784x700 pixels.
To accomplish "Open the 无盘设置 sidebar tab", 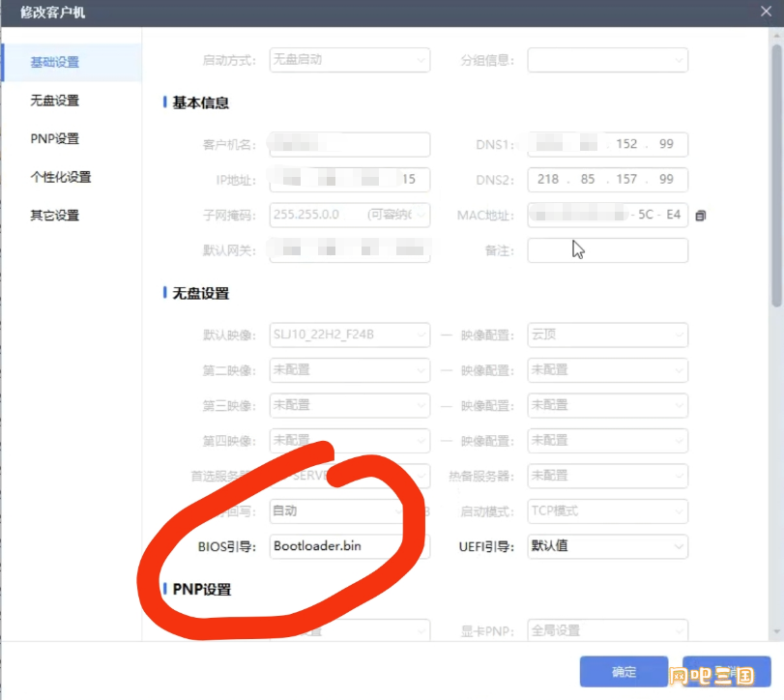I will pyautogui.click(x=55, y=101).
